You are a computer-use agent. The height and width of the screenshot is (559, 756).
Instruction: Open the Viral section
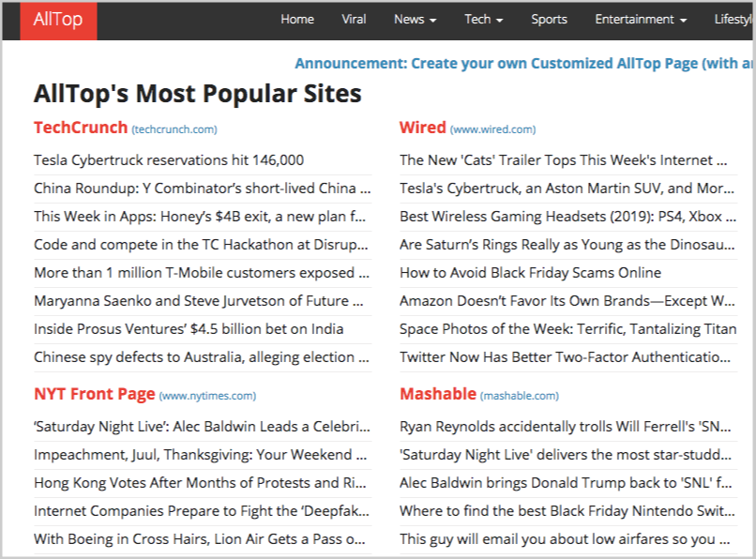point(354,20)
